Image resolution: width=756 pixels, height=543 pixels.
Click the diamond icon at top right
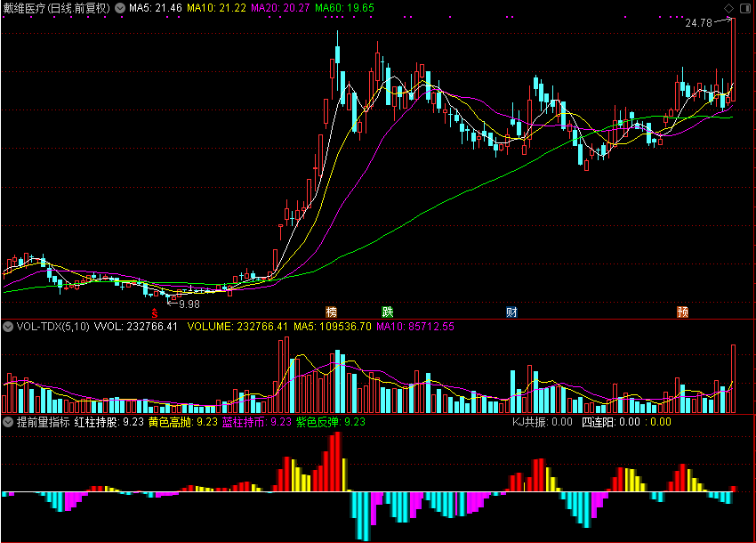(729, 8)
